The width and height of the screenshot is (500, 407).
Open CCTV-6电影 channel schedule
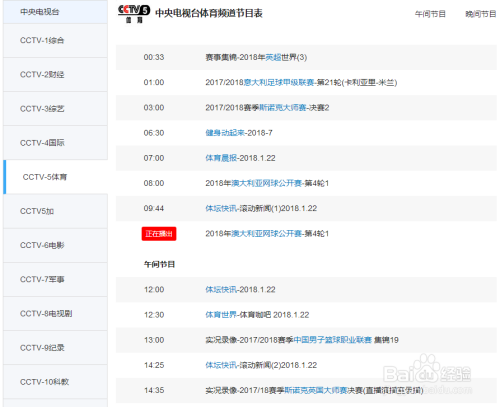[x=55, y=245]
